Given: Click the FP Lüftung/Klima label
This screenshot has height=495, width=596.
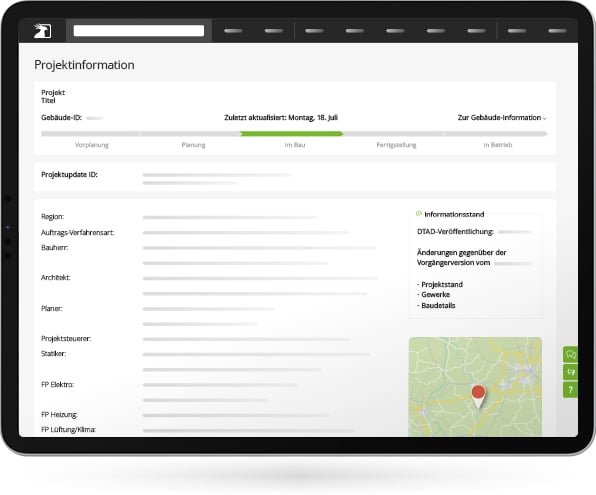Looking at the screenshot, I should click(68, 430).
